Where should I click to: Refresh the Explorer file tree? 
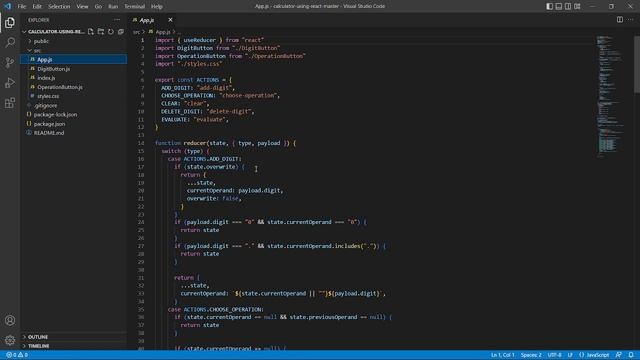111,31
